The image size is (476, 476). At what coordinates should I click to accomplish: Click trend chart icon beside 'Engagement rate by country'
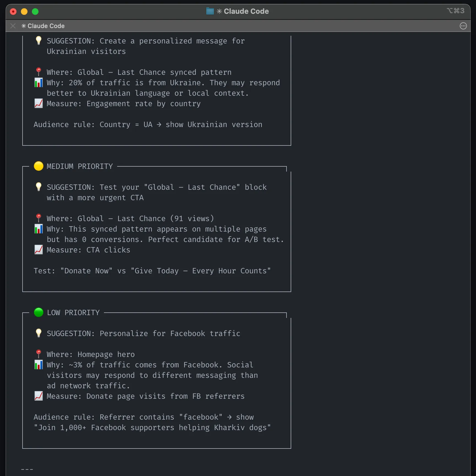[x=38, y=103]
